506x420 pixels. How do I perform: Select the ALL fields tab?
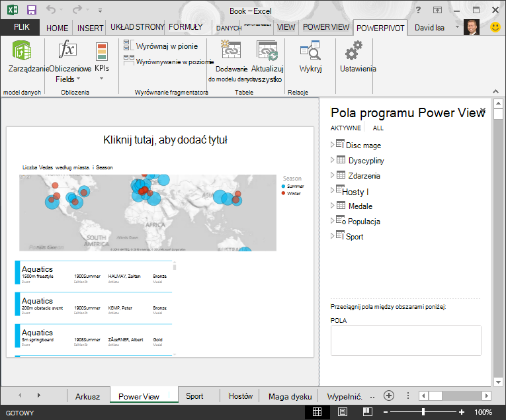coord(378,128)
